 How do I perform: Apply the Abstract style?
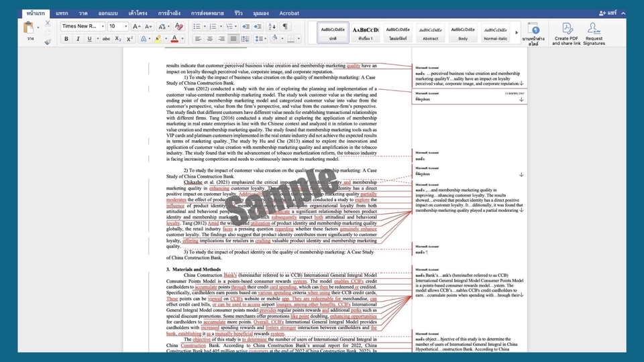tap(431, 32)
